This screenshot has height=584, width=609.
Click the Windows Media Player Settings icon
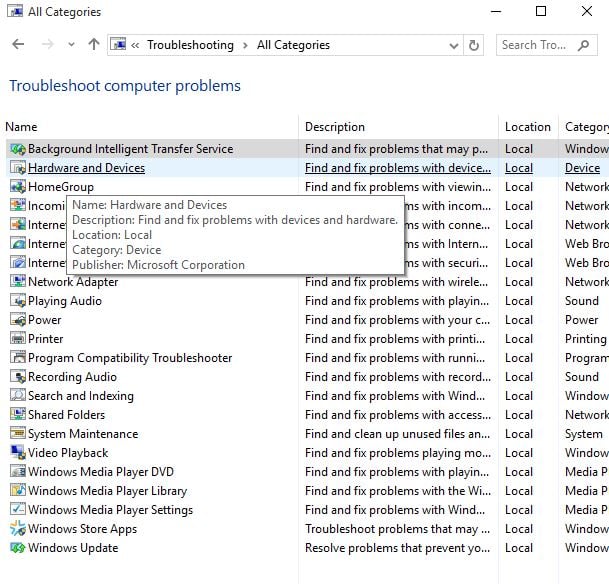[18, 509]
